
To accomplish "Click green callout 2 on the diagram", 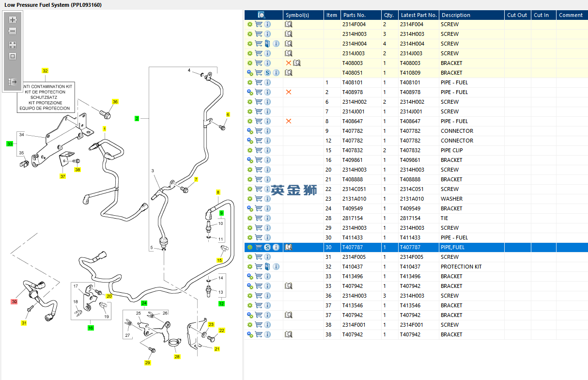I will (x=137, y=118).
